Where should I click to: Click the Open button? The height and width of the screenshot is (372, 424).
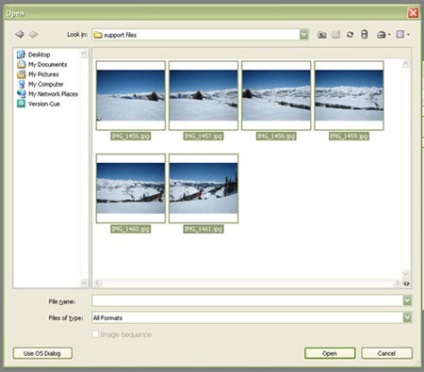330,353
